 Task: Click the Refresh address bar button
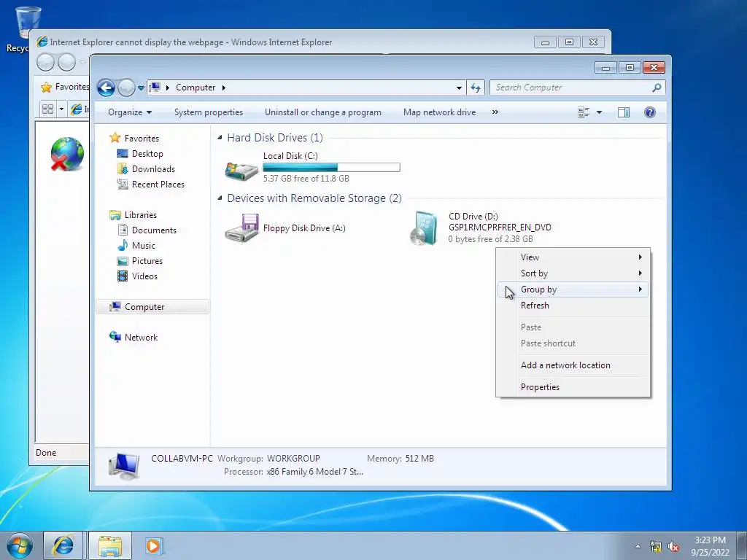476,87
